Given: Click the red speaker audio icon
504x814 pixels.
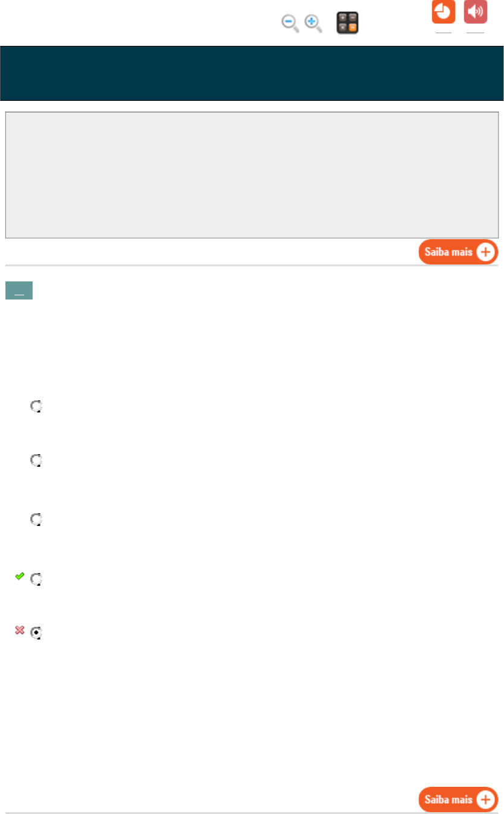Looking at the screenshot, I should (x=476, y=12).
